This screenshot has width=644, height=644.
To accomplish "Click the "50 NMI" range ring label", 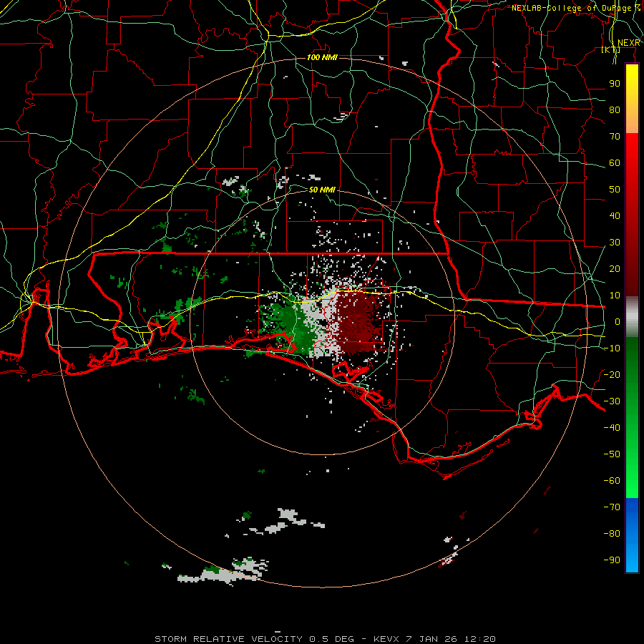I will 322,190.
